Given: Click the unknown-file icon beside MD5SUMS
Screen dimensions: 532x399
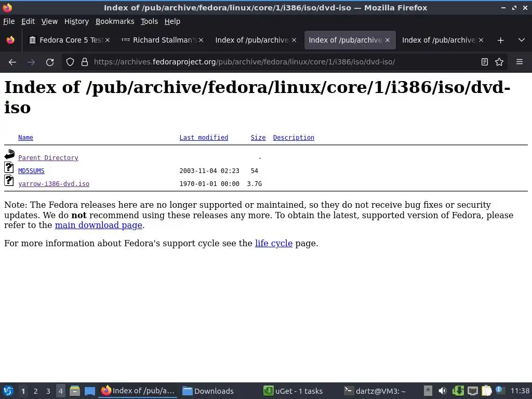Looking at the screenshot, I should [x=9, y=167].
